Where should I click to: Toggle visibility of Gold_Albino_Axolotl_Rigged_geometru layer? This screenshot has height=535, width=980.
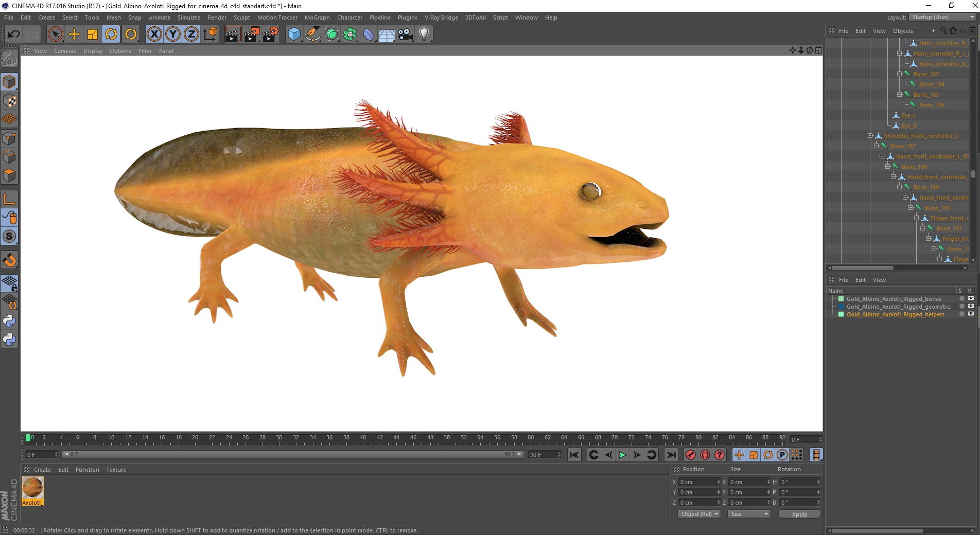(971, 307)
